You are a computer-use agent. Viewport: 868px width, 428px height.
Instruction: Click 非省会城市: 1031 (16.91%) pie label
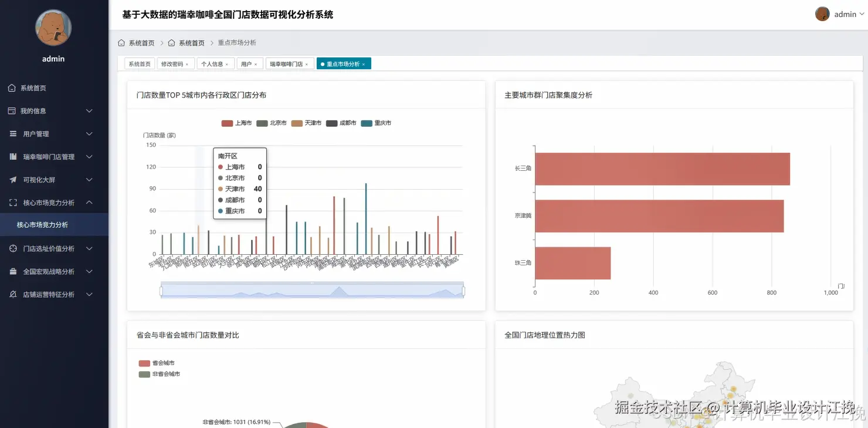[x=236, y=422]
